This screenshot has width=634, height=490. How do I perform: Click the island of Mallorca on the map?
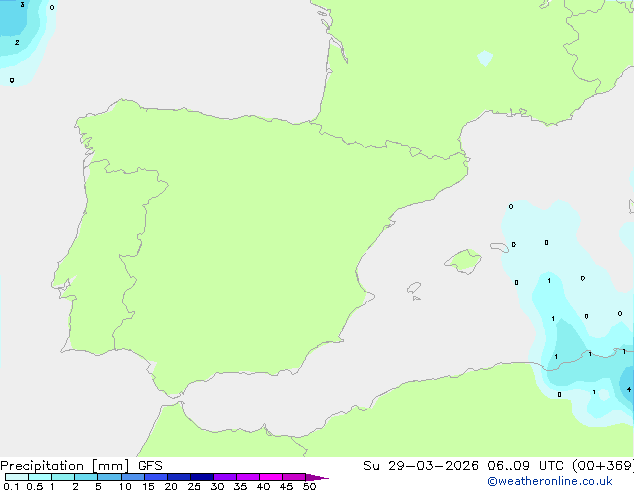pos(463,261)
